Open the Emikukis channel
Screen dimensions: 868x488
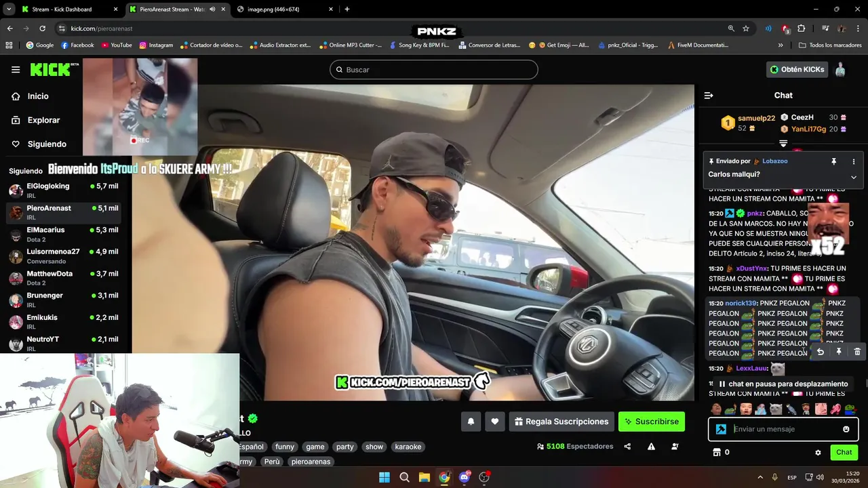tap(64, 321)
